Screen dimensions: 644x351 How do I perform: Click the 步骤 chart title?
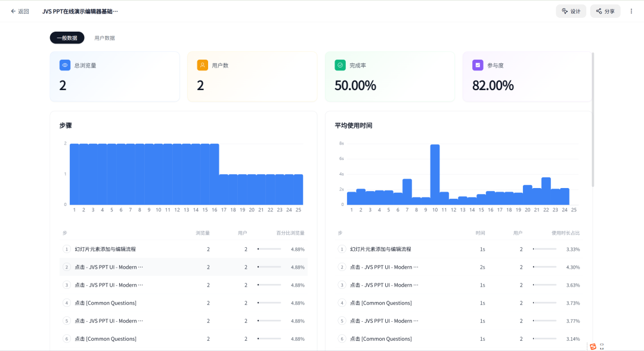[x=66, y=125]
